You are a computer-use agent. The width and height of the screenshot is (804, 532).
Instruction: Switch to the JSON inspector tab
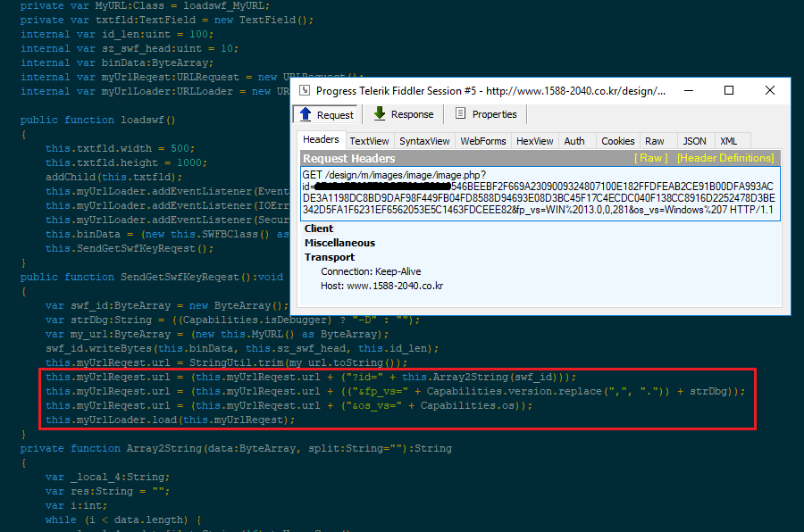point(694,141)
